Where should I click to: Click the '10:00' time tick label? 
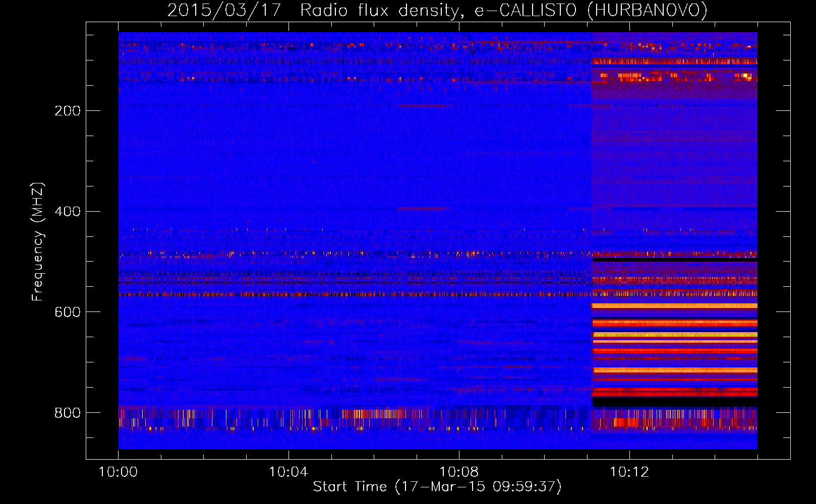118,472
